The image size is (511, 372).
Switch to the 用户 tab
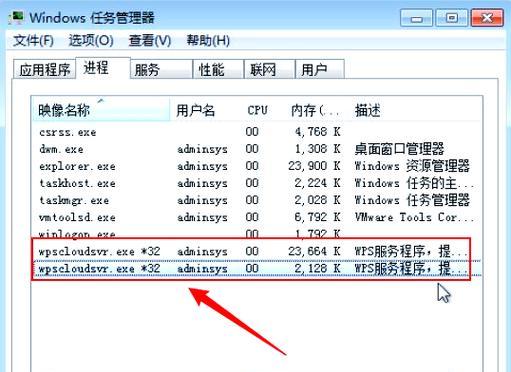(320, 69)
